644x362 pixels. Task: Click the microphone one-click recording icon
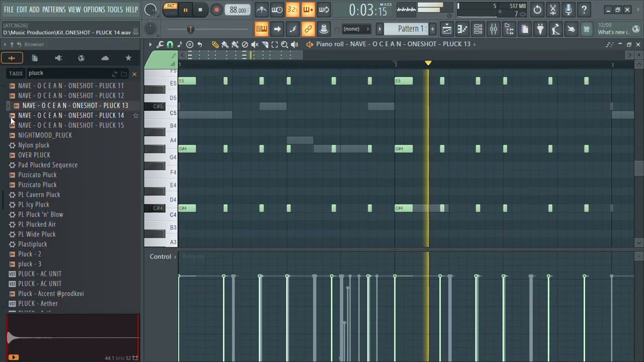[569, 10]
